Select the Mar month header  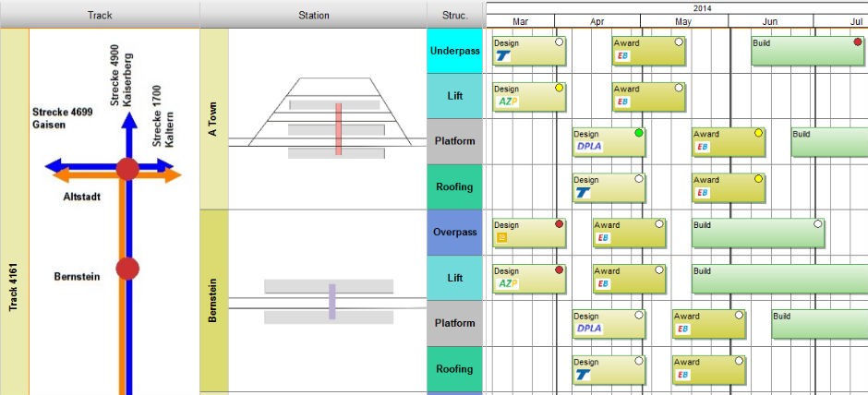[x=521, y=21]
